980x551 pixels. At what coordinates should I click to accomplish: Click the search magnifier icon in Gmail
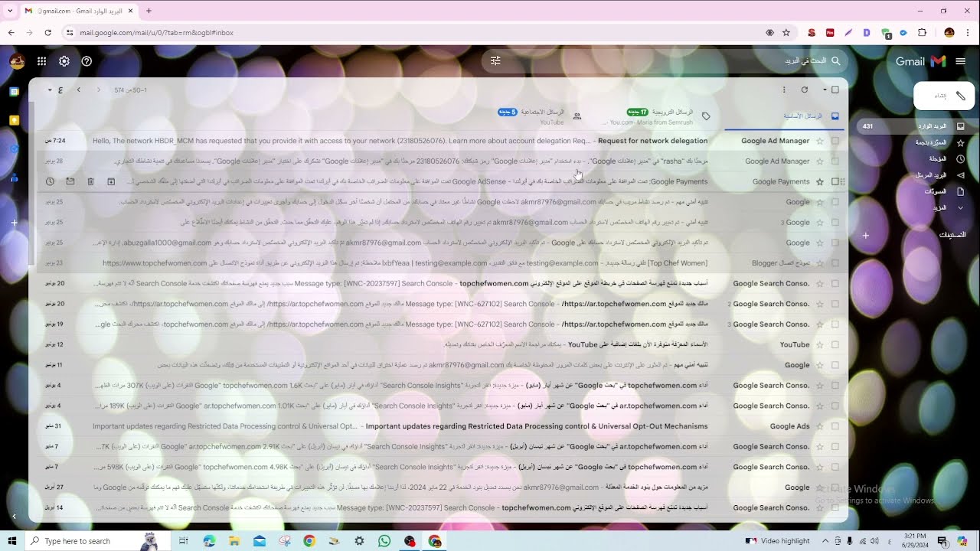(x=836, y=60)
